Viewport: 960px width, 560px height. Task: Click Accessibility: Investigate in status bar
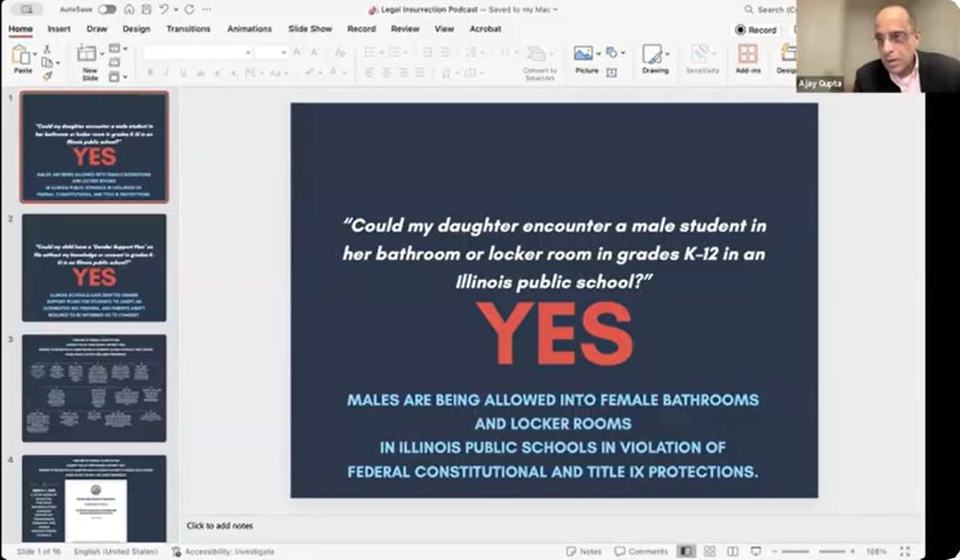223,551
